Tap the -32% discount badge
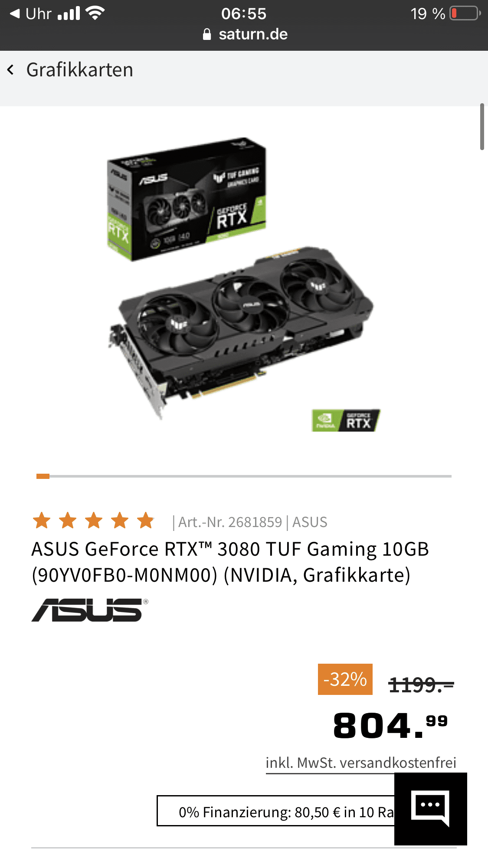The width and height of the screenshot is (488, 868). 345,679
